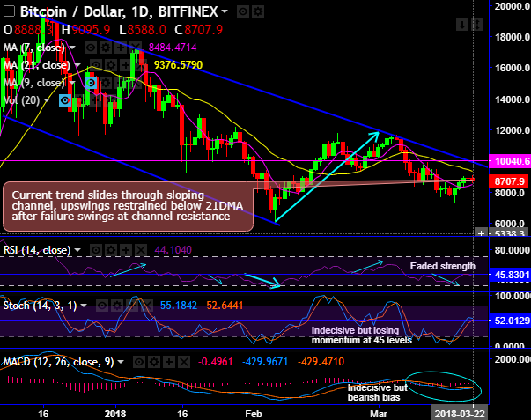This screenshot has height=420, width=531.
Task: Click the RSI (14, close) legend label
Action: point(37,250)
